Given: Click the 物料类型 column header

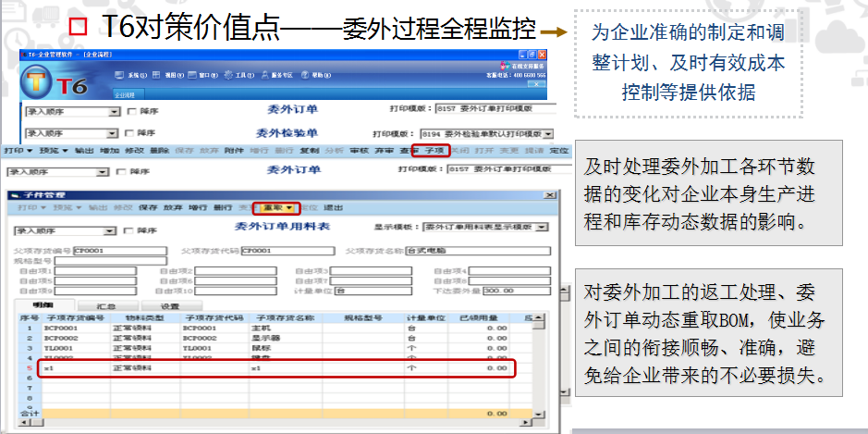Looking at the screenshot, I should point(145,318).
